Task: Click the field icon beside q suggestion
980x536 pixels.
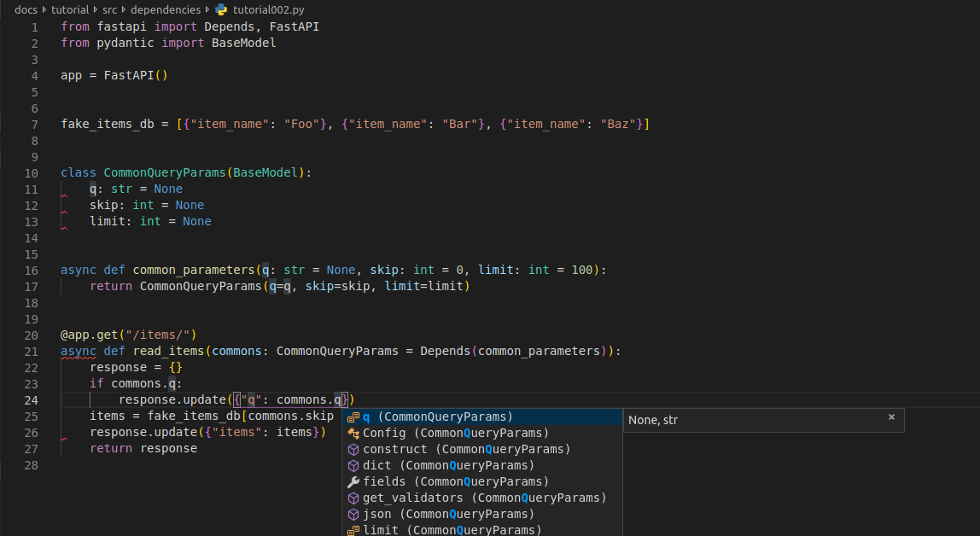Action: tap(353, 417)
